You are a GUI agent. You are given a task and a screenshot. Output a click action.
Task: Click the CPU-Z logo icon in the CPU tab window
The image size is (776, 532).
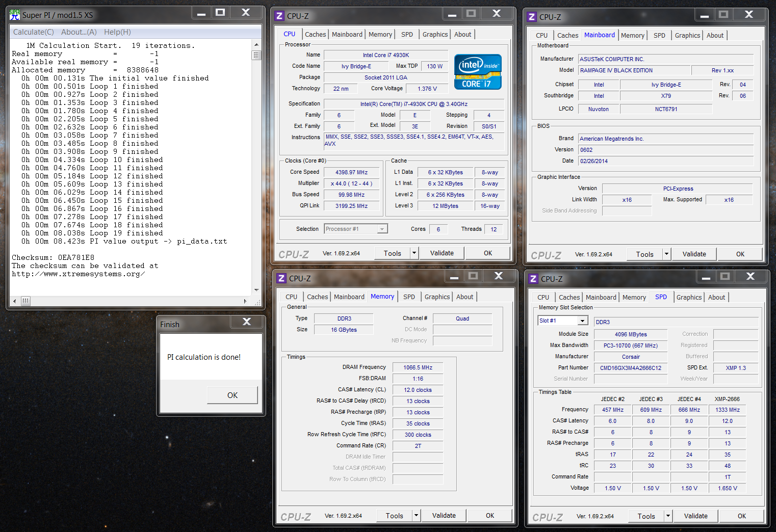point(279,16)
